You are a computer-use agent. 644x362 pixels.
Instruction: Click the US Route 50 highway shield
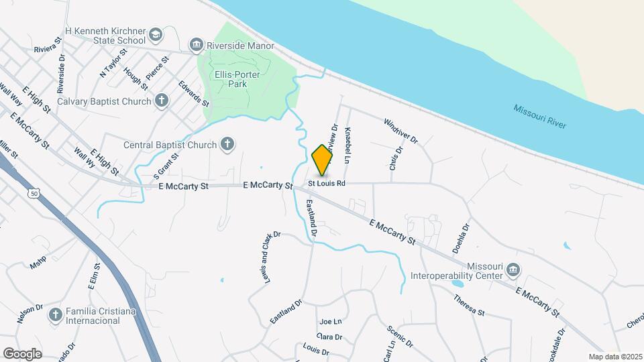click(x=34, y=193)
